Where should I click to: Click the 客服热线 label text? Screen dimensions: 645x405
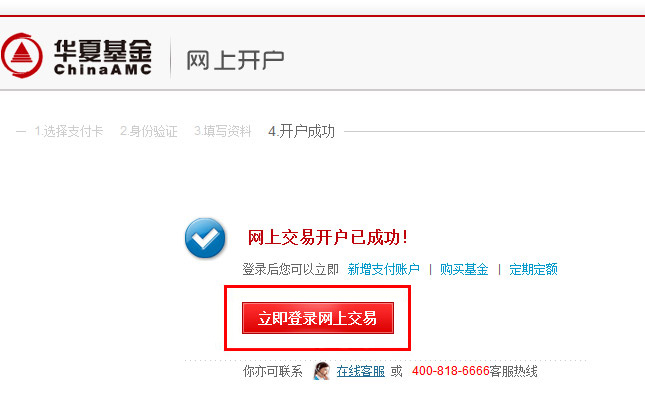(513, 371)
